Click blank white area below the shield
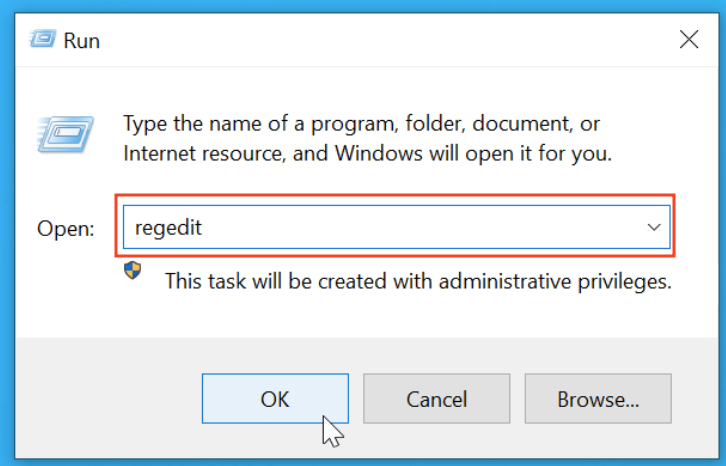The image size is (726, 466). tap(133, 312)
